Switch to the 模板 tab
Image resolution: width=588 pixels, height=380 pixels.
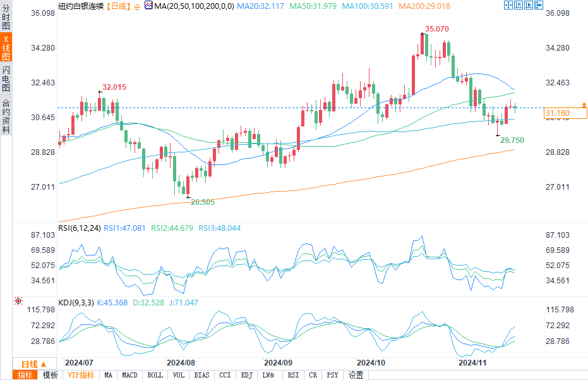51,375
